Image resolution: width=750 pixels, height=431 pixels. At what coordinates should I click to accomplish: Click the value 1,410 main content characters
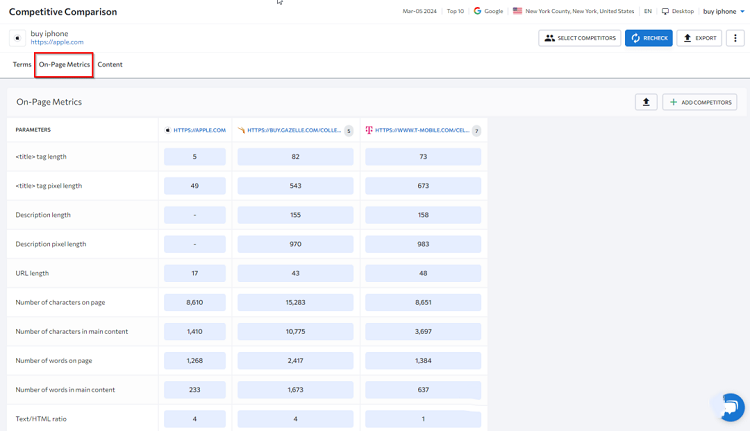click(x=195, y=332)
